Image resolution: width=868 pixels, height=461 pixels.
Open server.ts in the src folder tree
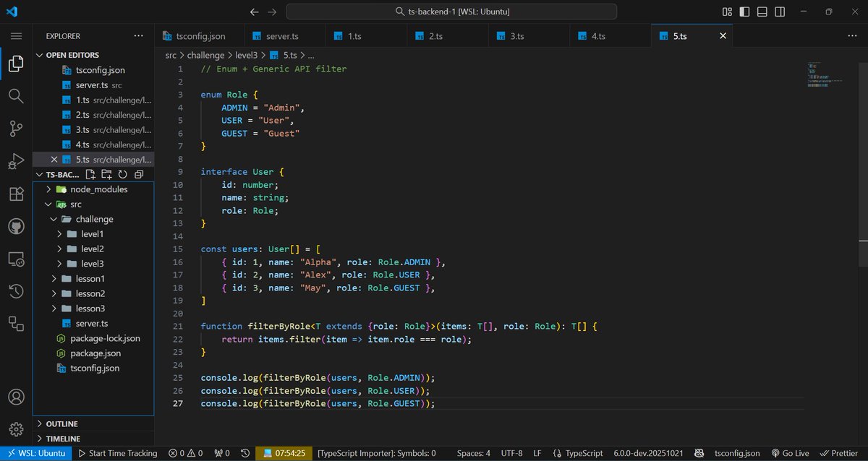point(93,324)
